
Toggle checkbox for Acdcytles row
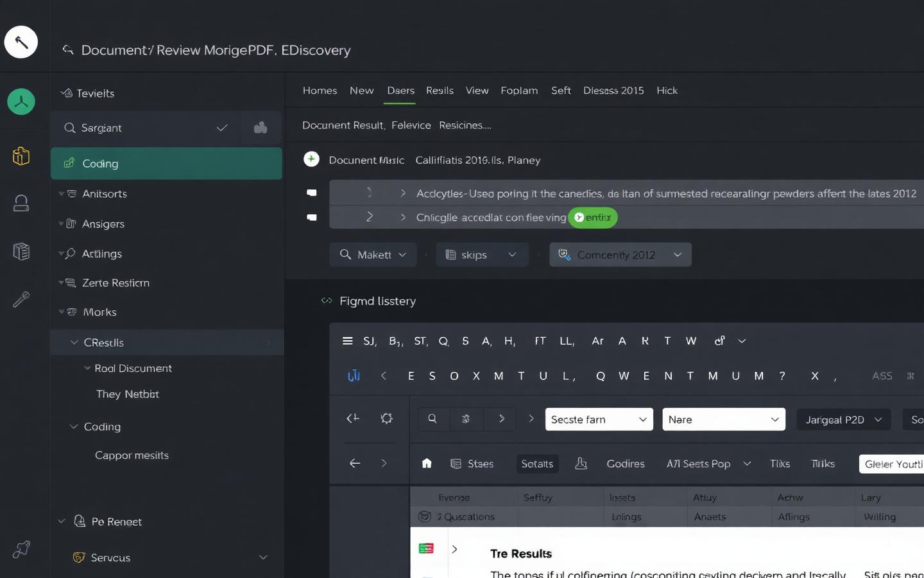click(312, 193)
